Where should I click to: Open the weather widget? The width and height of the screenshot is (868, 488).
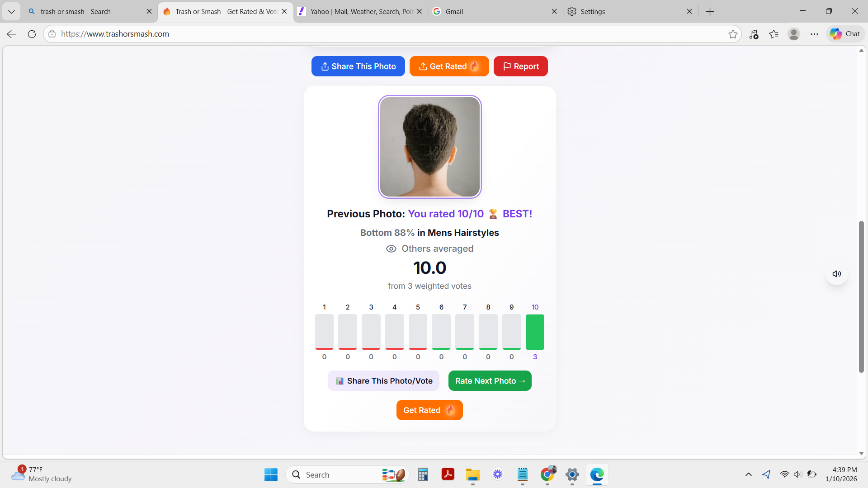42,474
